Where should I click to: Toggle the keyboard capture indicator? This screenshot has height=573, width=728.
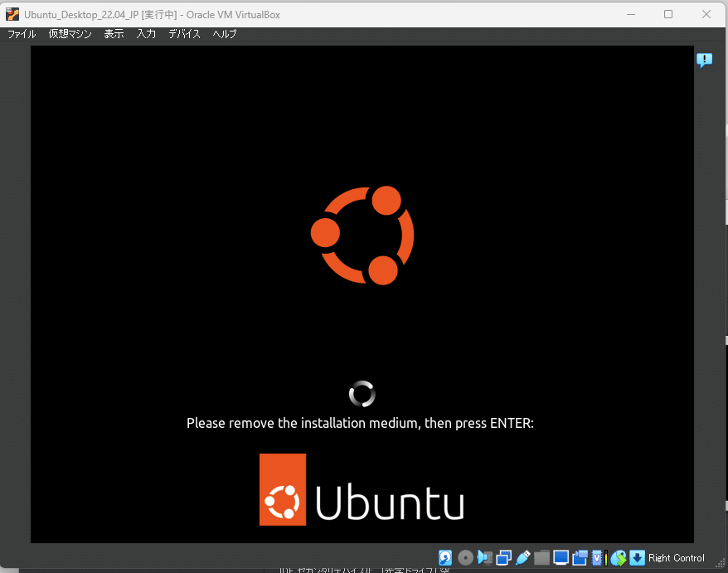[x=637, y=557]
